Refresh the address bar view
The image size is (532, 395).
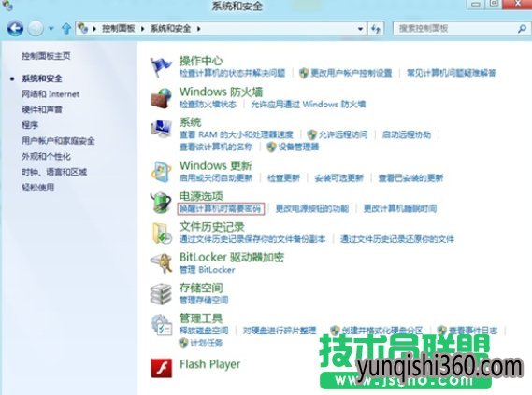(376, 29)
